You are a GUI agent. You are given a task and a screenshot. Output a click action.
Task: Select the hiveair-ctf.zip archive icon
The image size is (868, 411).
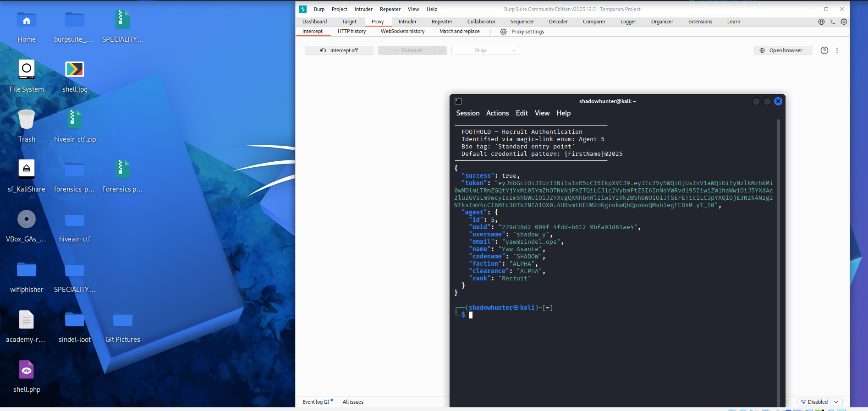[75, 120]
